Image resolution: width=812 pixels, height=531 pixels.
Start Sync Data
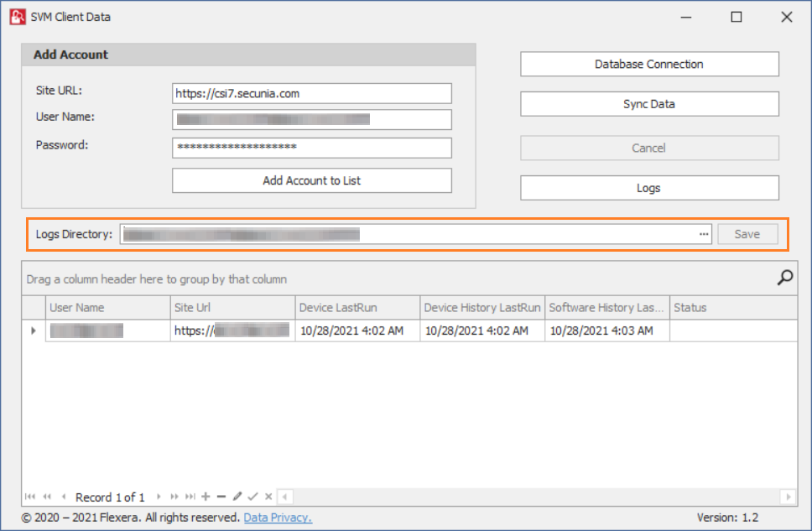pos(649,104)
